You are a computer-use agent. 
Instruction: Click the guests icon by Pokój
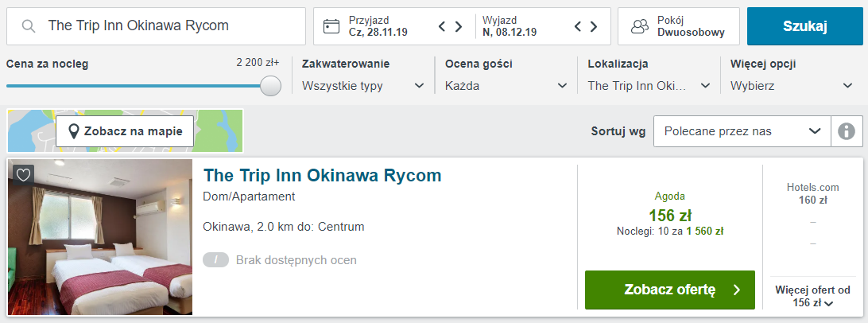641,26
